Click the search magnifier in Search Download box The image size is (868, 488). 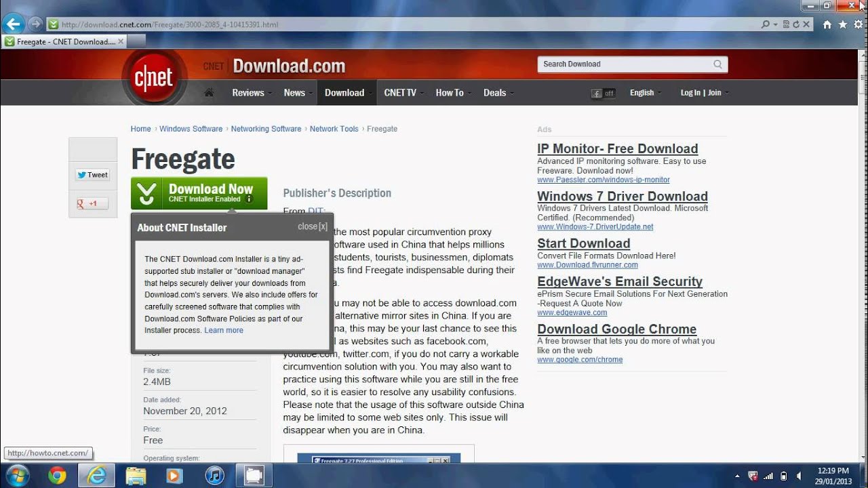point(718,64)
